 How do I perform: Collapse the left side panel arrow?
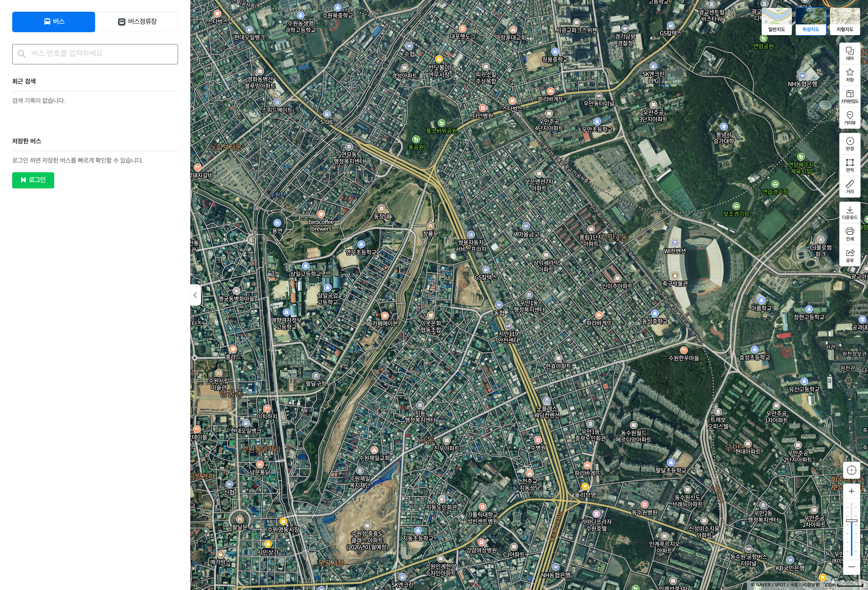click(195, 295)
